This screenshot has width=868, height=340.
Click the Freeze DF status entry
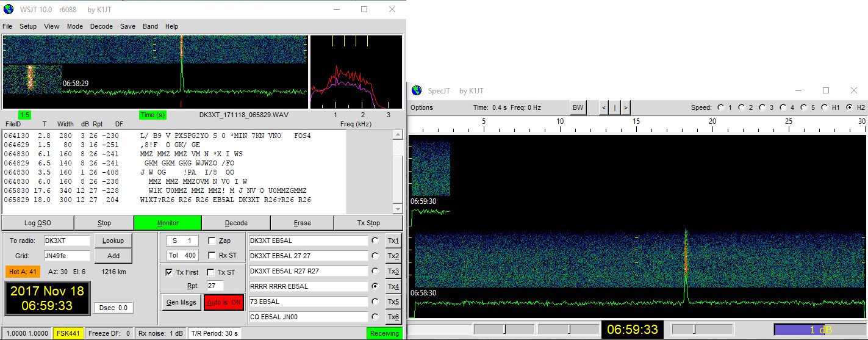coord(110,333)
